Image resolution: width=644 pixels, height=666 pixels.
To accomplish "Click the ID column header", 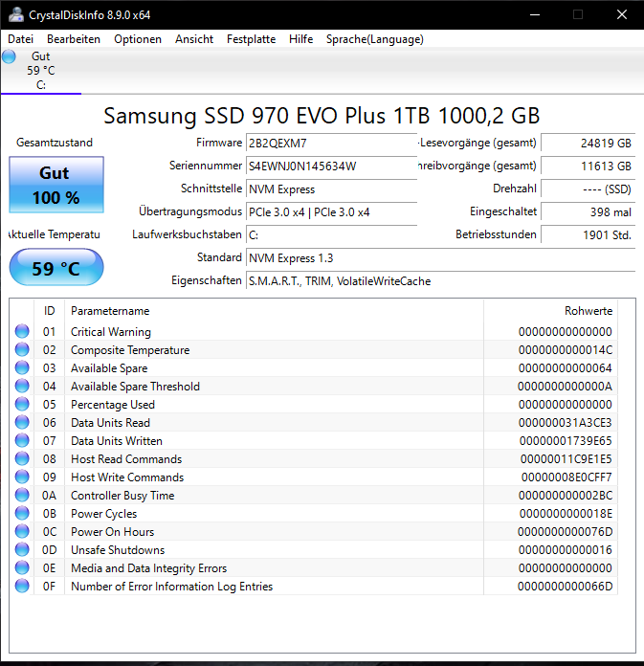I will [x=49, y=311].
